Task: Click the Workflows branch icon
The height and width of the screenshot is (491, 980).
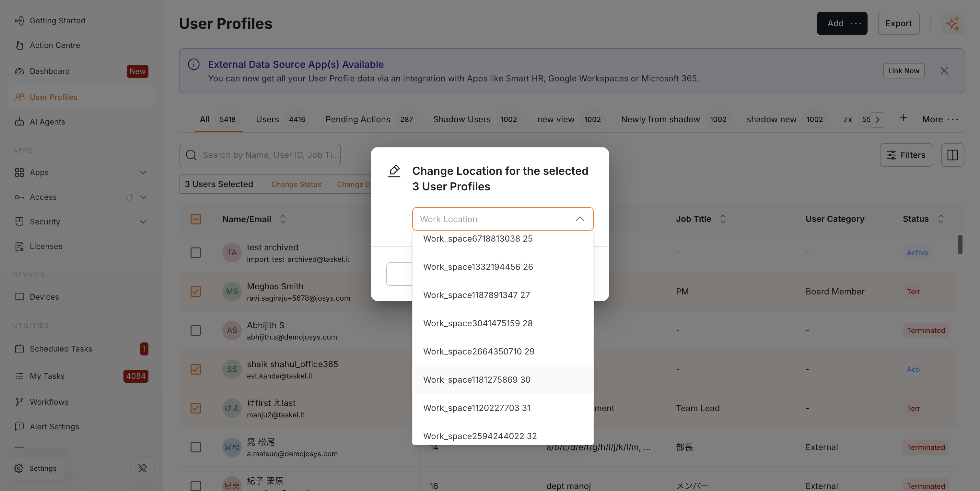Action: (19, 402)
